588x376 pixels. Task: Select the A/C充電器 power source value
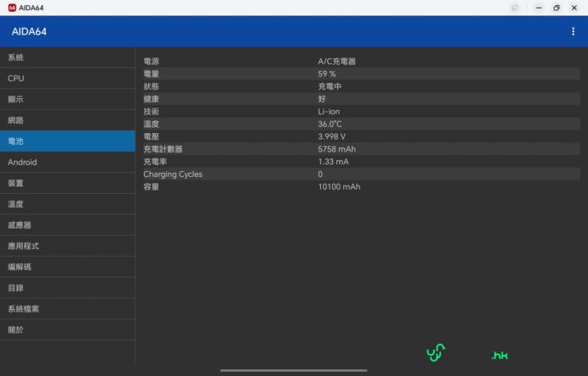point(336,61)
